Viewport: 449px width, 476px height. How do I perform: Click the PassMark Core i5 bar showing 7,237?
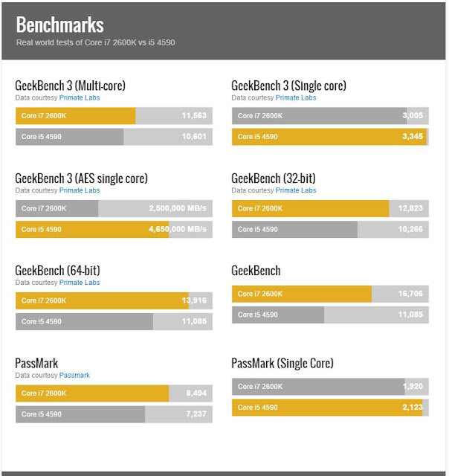(x=114, y=414)
